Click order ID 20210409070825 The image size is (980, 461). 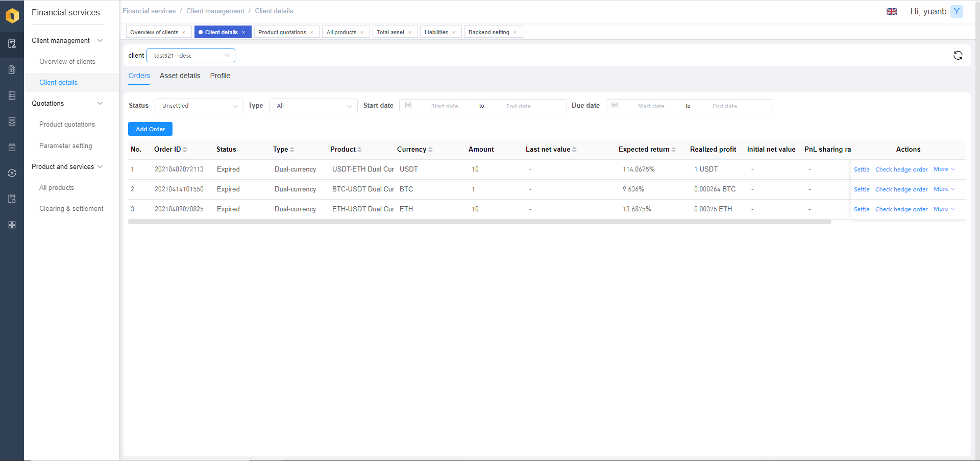click(x=179, y=209)
